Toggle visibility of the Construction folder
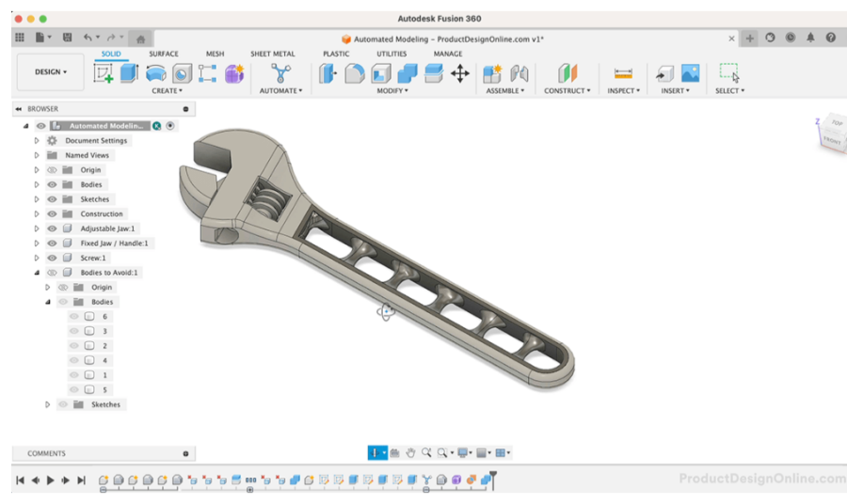Screen dimensions: 847x504 pyautogui.click(x=52, y=213)
